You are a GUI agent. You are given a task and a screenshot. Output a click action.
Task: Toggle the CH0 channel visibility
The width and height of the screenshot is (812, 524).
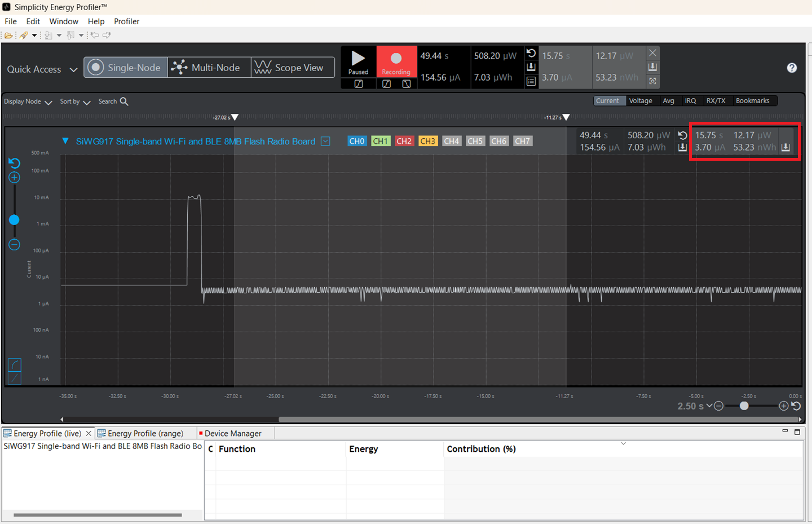pyautogui.click(x=357, y=141)
